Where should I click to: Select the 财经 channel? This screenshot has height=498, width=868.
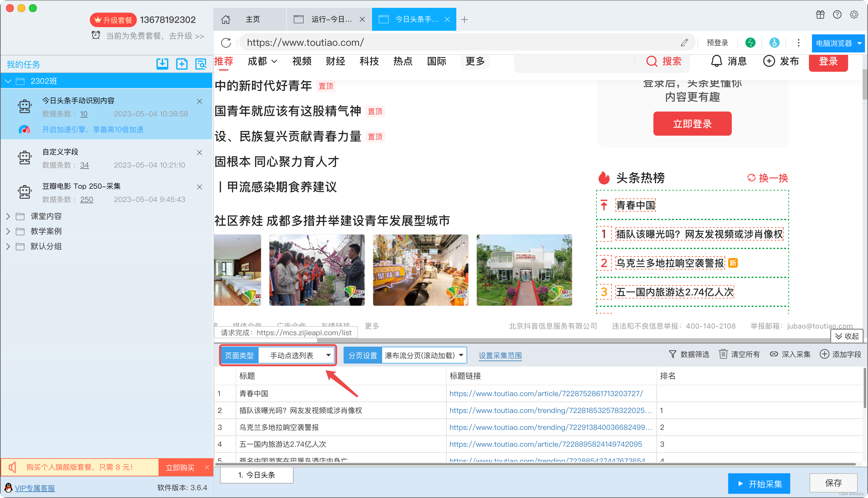(335, 61)
